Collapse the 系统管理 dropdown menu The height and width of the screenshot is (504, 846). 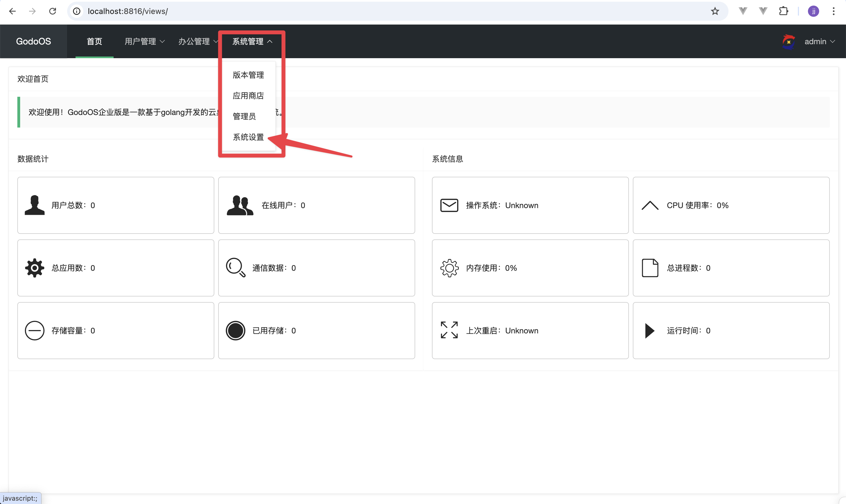[x=252, y=41]
